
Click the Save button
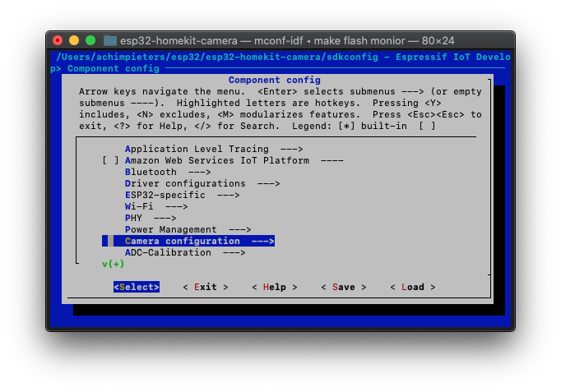pos(344,287)
